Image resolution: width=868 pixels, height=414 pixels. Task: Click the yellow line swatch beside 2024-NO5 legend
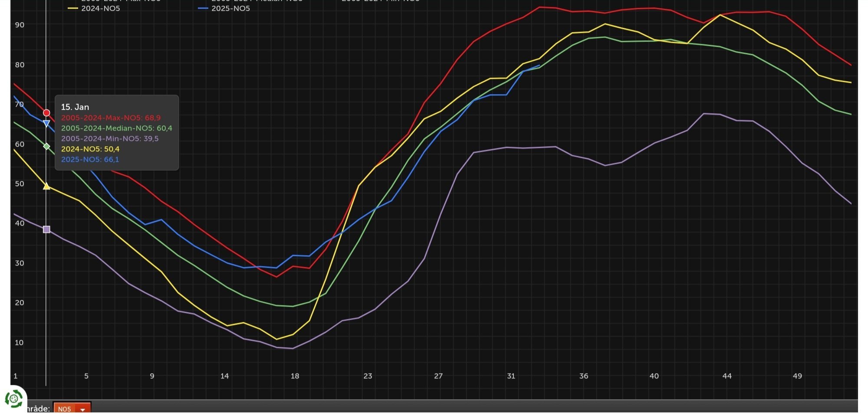click(73, 8)
